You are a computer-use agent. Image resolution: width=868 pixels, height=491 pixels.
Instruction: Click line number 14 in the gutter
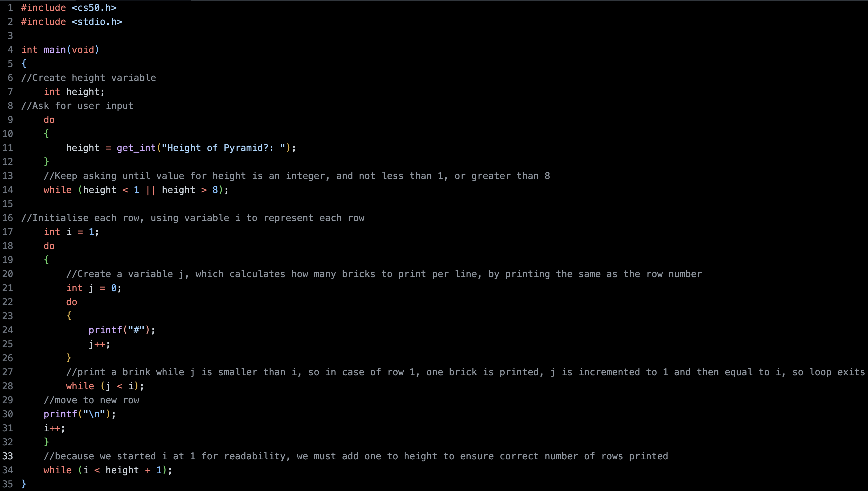point(8,190)
